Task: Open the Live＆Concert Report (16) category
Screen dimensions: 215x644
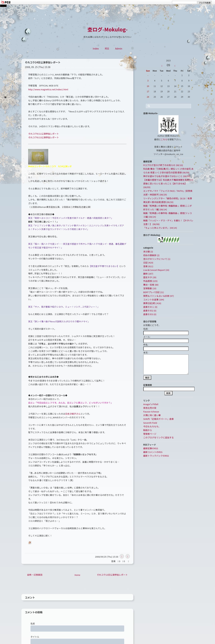Action: click(x=156, y=270)
